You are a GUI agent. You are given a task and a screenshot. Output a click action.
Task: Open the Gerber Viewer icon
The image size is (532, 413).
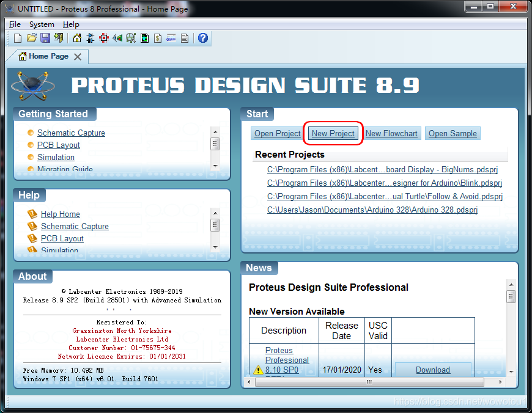[x=131, y=38]
